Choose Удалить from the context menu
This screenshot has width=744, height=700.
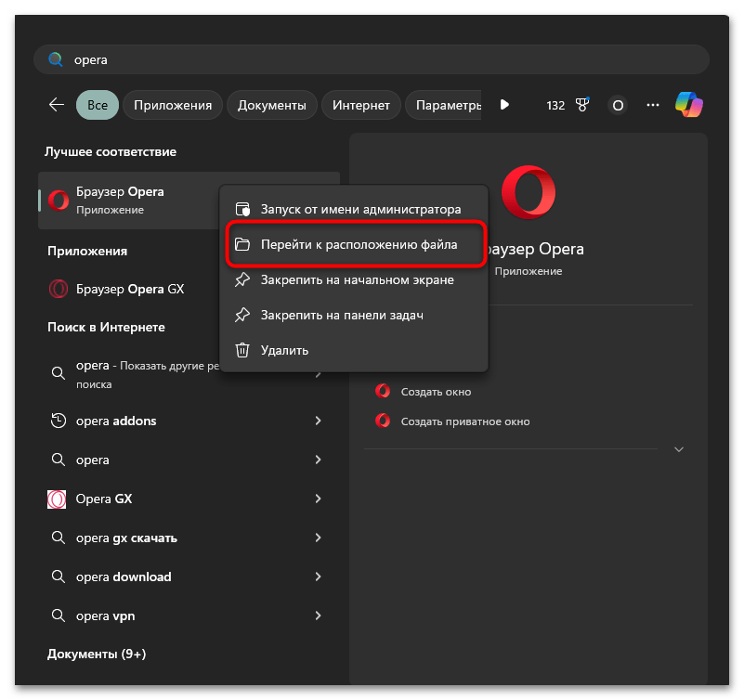pos(354,350)
